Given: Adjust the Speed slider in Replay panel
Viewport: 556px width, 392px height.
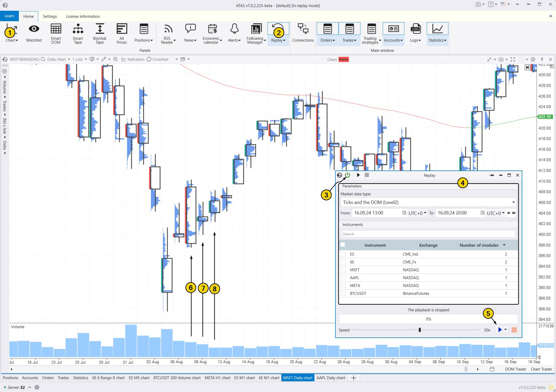Looking at the screenshot, I should (x=420, y=330).
